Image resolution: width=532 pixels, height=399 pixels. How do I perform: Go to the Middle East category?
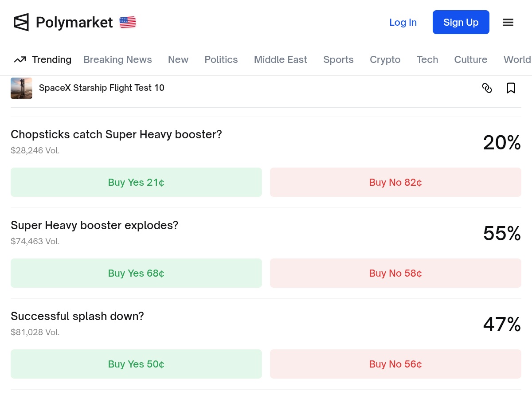click(280, 60)
